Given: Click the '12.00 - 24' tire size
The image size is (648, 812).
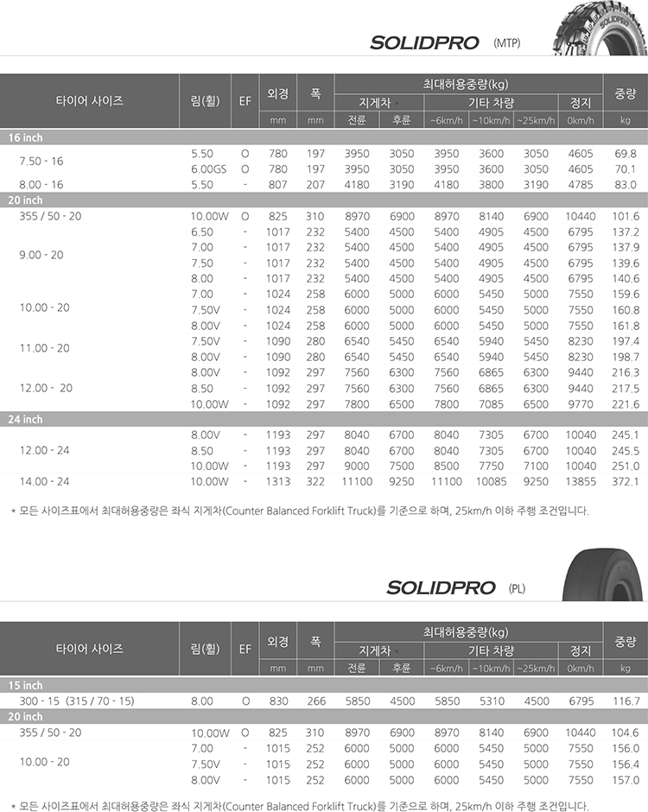Looking at the screenshot, I should click(45, 450).
